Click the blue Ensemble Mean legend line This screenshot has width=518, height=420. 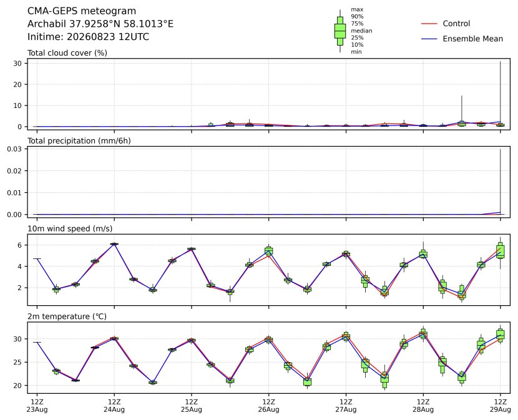point(429,39)
